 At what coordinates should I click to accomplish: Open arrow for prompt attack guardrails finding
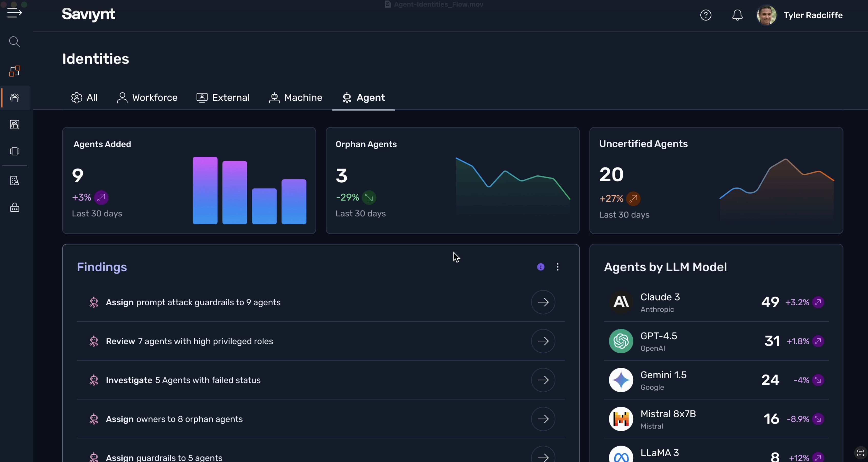tap(543, 302)
